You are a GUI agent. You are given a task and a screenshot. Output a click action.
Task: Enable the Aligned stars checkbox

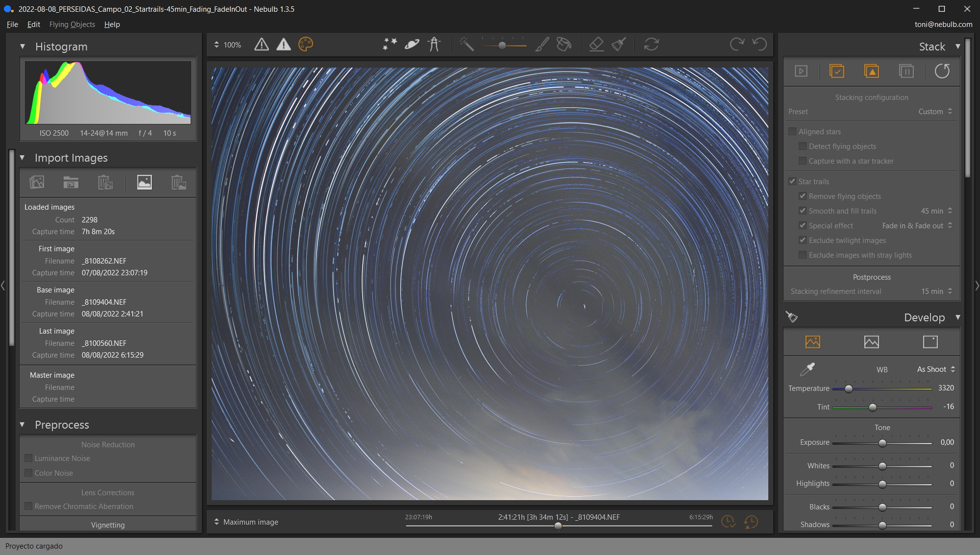click(792, 132)
